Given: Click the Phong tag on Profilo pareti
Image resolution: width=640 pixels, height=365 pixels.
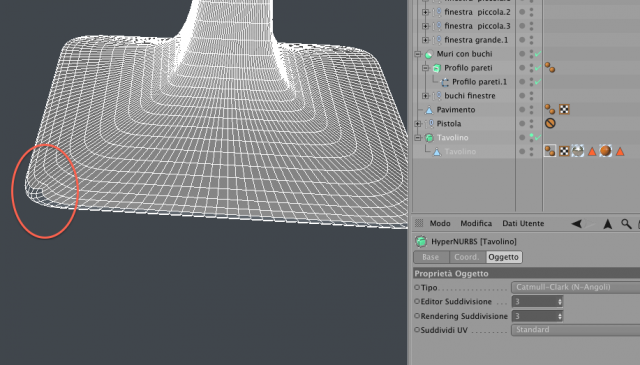Looking at the screenshot, I should [x=550, y=68].
